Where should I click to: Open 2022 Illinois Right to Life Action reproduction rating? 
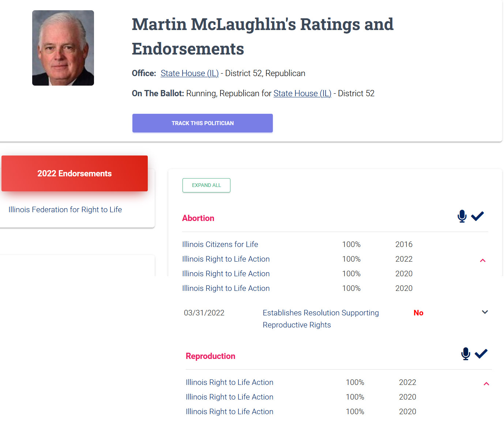click(x=229, y=382)
